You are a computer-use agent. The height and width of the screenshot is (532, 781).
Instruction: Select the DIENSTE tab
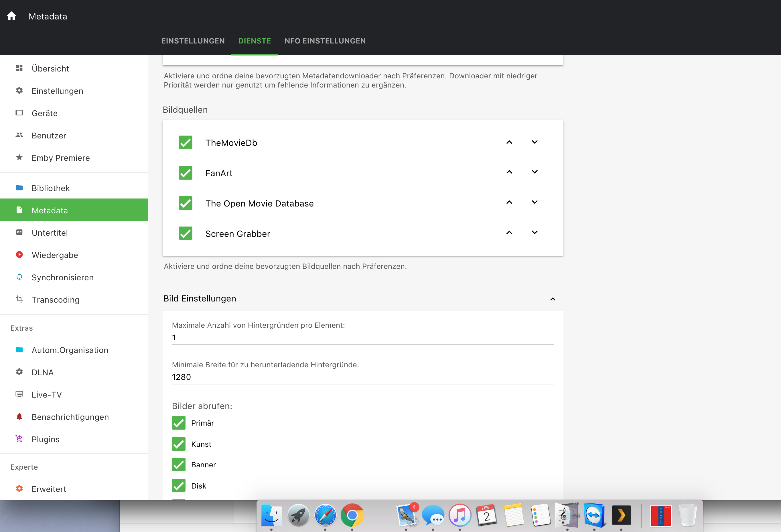[255, 41]
